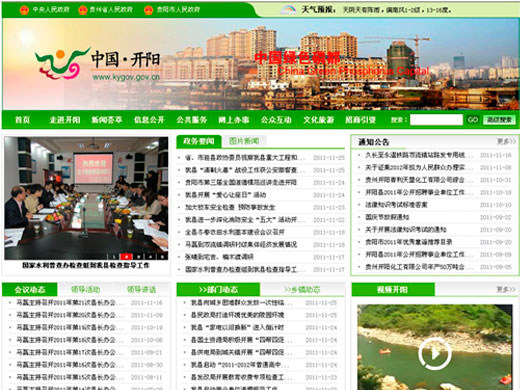Screen dimensions: 520x390
Task: Switch to the 会议动态 tab
Action: [x=30, y=289]
